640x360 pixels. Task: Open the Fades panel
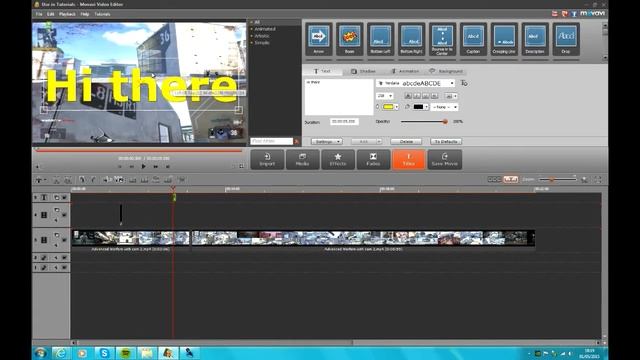(373, 159)
